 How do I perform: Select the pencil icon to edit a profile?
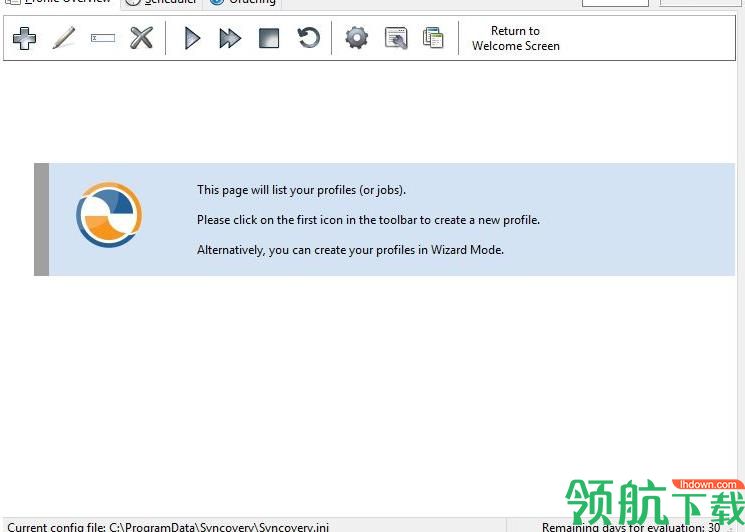pyautogui.click(x=64, y=38)
